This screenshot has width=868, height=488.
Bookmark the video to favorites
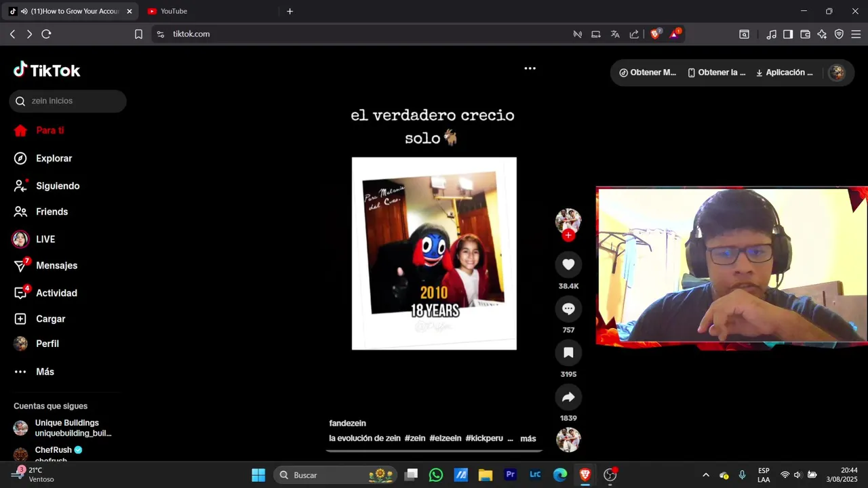(568, 352)
